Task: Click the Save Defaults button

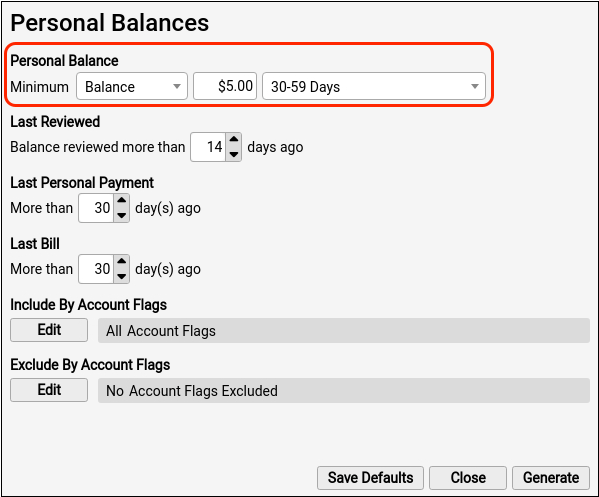Action: [x=370, y=478]
